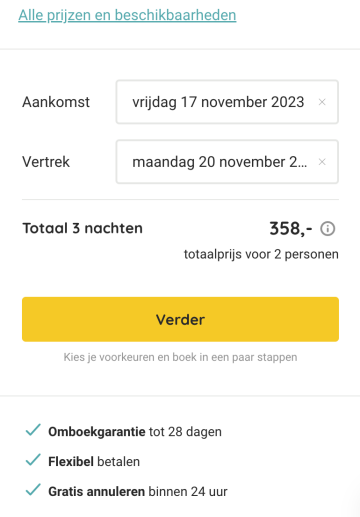Clear the Vertrek date with the X icon
The image size is (360, 517).
[322, 162]
